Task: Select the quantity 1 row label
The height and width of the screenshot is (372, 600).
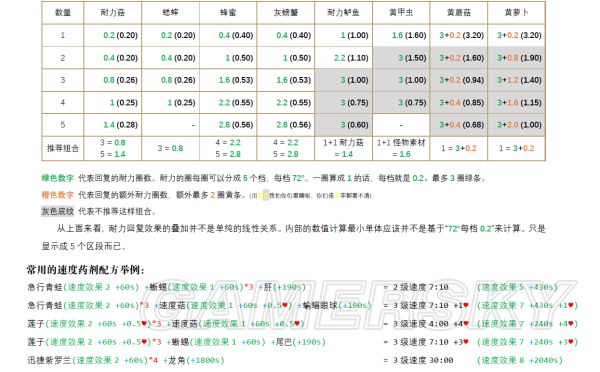Action: point(63,35)
